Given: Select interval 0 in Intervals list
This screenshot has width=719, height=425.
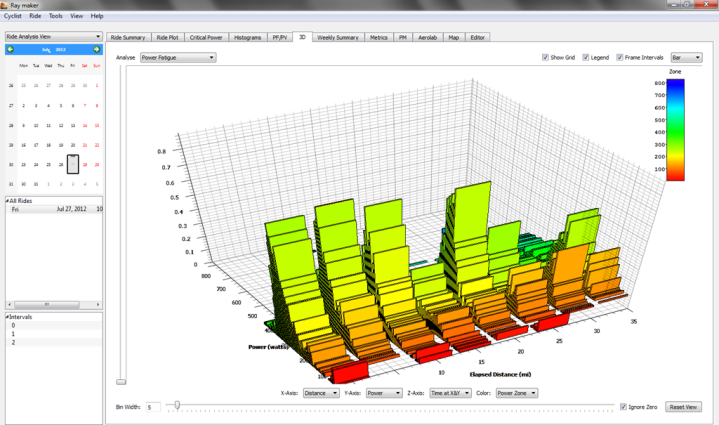Looking at the screenshot, I should coord(54,325).
